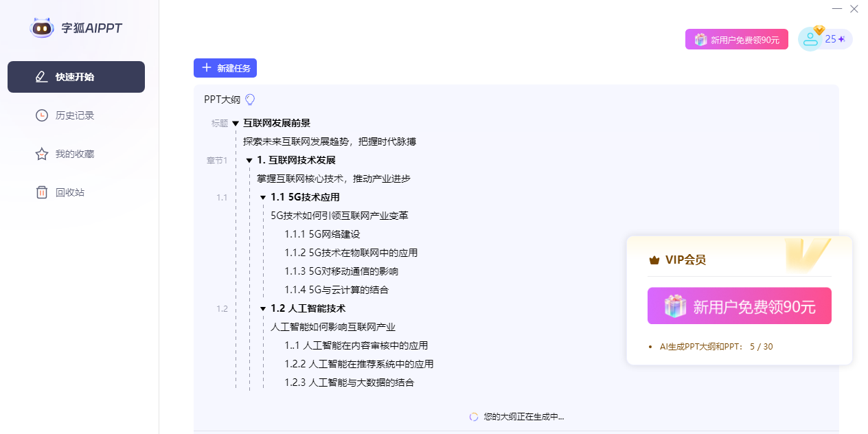Click the 章节1 label in the outline margin
868x434 pixels.
[x=217, y=161]
